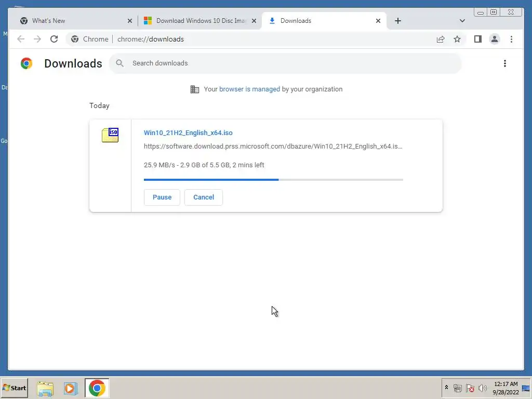Open Windows Explorer from taskbar

(x=45, y=388)
